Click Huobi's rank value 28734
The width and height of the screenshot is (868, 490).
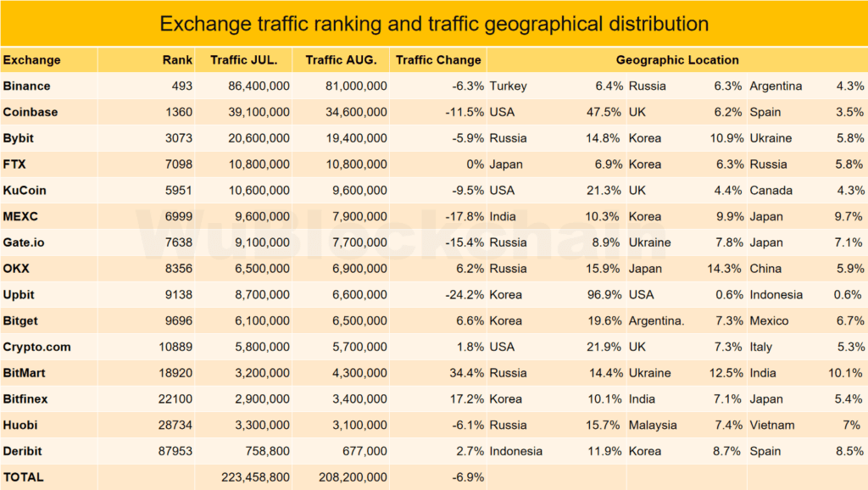[x=175, y=425]
